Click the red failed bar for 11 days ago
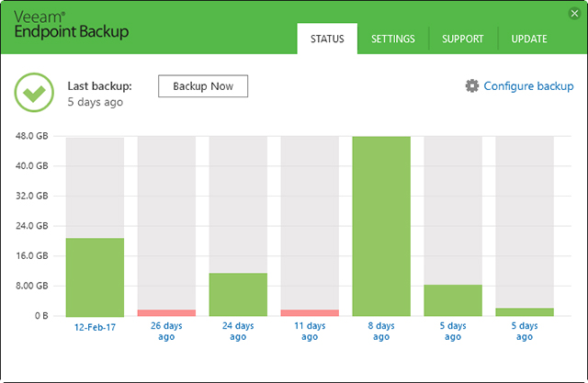588x383 pixels. pyautogui.click(x=310, y=312)
